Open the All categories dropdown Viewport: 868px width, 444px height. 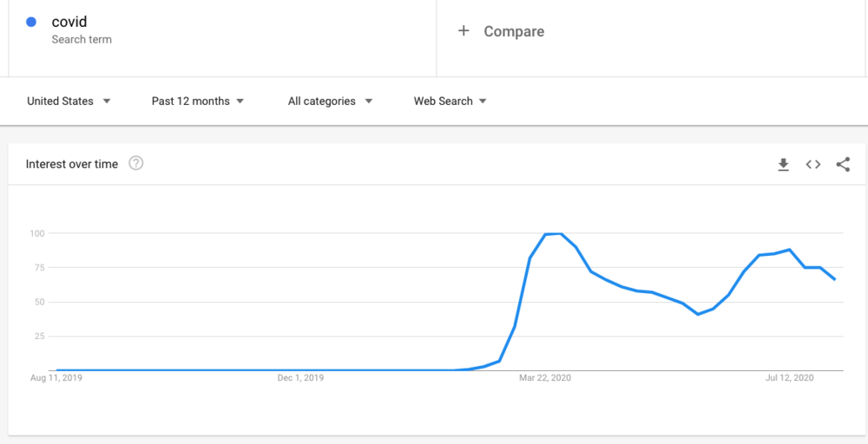[330, 101]
